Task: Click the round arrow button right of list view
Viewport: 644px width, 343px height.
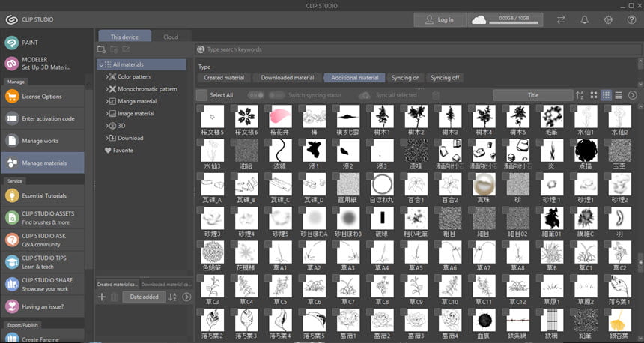Action: click(x=633, y=95)
